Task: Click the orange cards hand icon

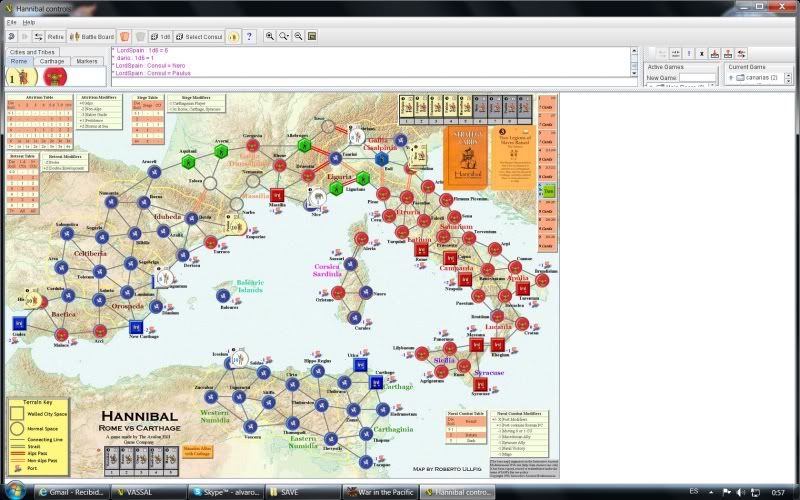Action: 124,37
